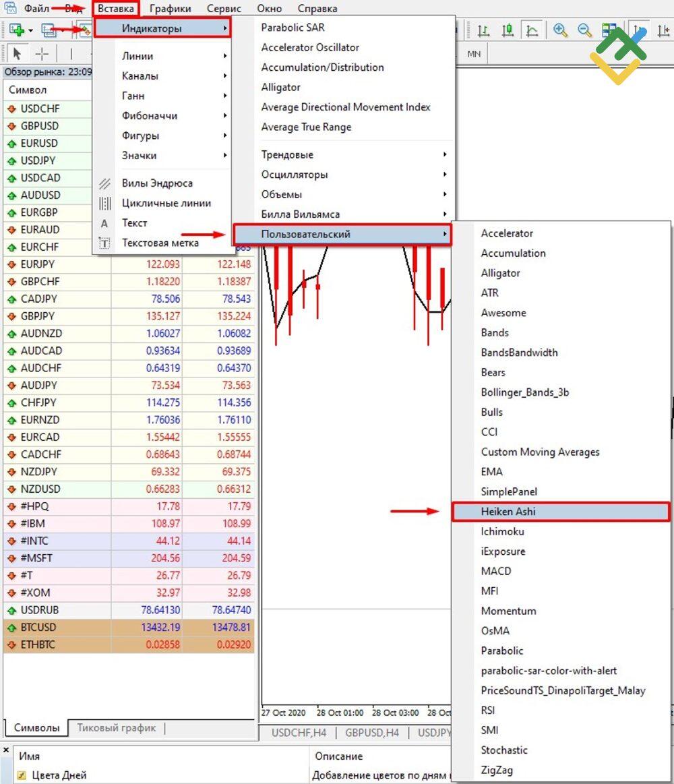The height and width of the screenshot is (784, 674).
Task: Expand the Трендовые indicators submenu
Action: tap(343, 155)
